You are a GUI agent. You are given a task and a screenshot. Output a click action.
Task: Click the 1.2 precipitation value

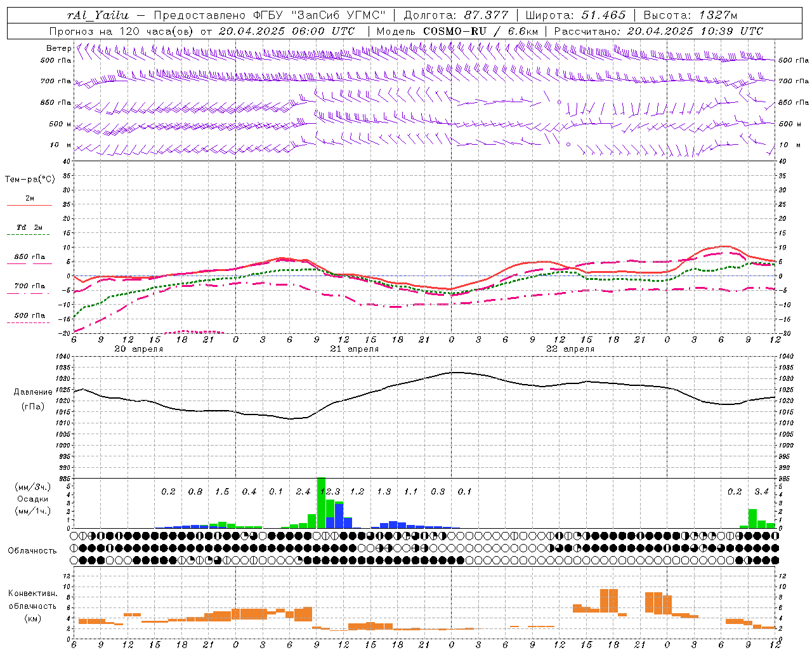pos(357,492)
